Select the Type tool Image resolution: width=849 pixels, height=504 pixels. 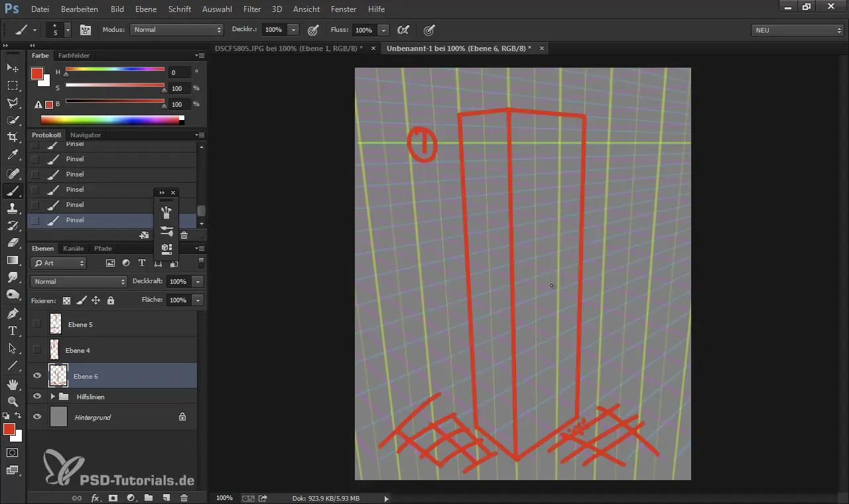13,331
